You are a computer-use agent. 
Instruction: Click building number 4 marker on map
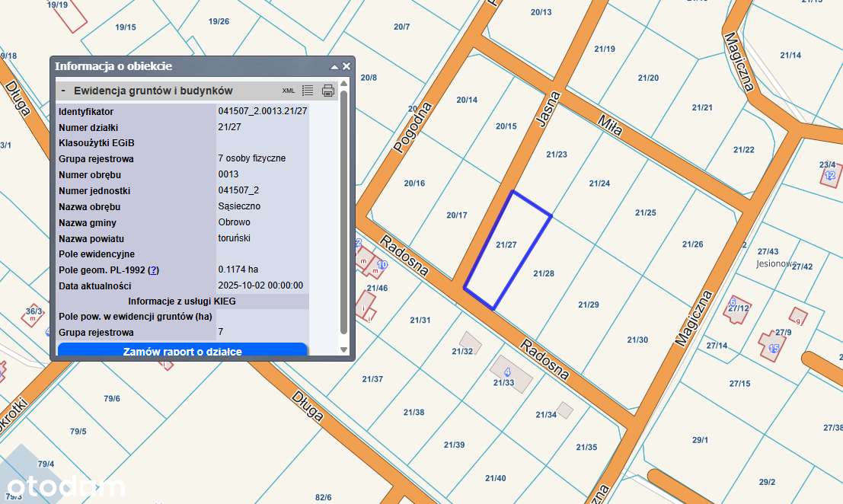(507, 372)
